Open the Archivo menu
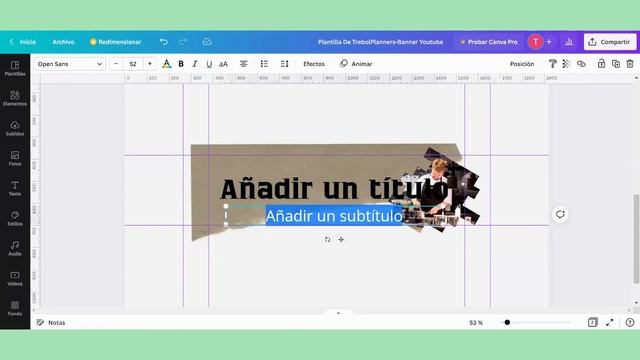The height and width of the screenshot is (360, 640). (x=63, y=42)
